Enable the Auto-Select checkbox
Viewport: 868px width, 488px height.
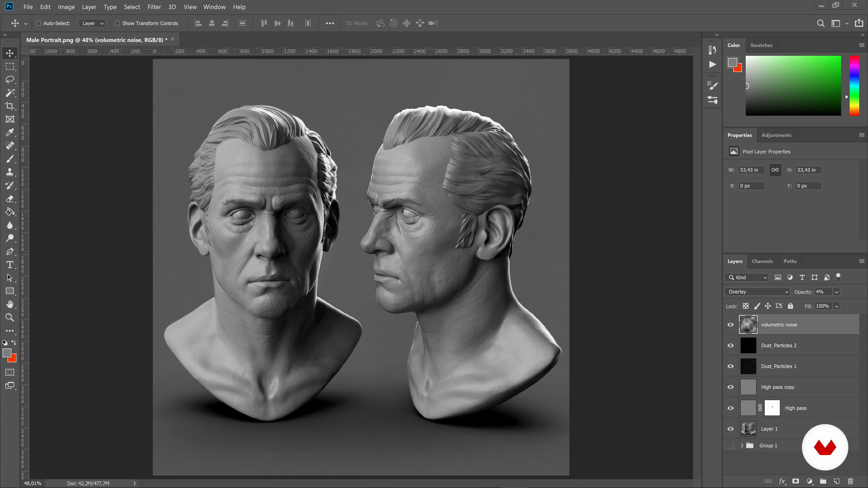click(38, 23)
